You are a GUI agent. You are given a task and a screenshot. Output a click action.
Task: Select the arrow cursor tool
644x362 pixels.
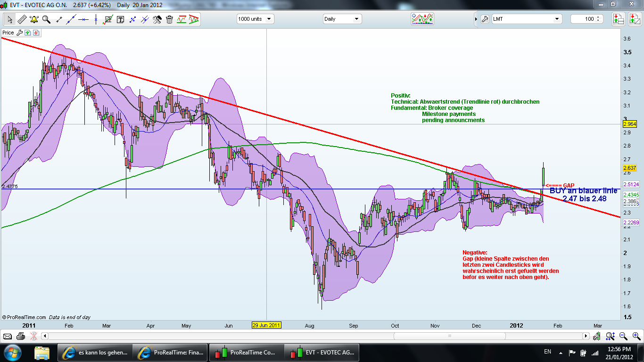pyautogui.click(x=9, y=19)
